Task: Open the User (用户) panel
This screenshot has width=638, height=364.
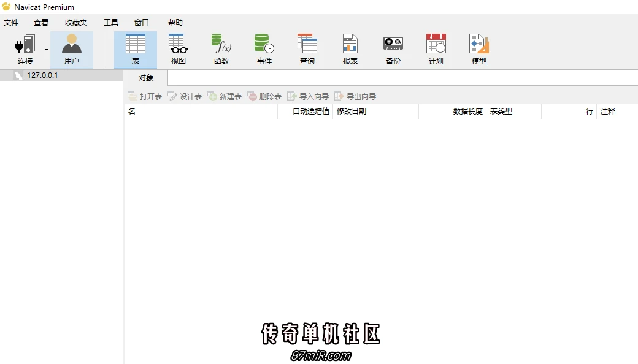Action: (72, 50)
